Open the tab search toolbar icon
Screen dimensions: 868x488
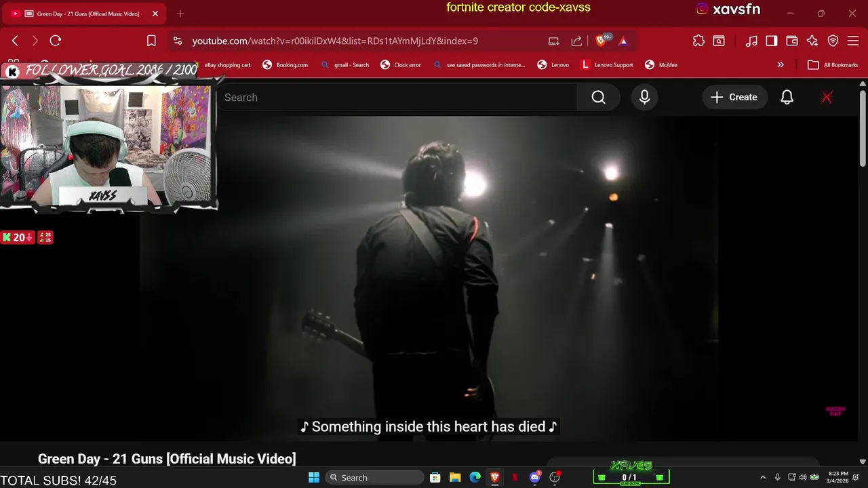pos(719,41)
